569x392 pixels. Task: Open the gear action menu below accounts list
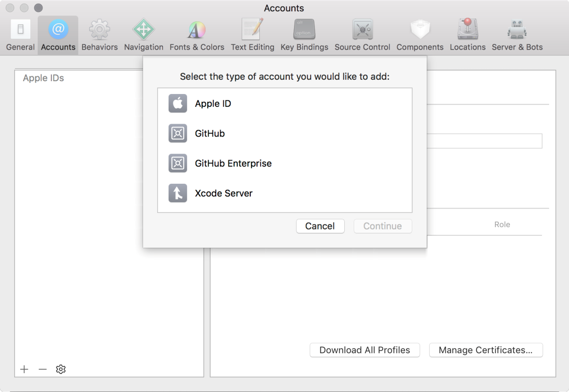coord(60,369)
